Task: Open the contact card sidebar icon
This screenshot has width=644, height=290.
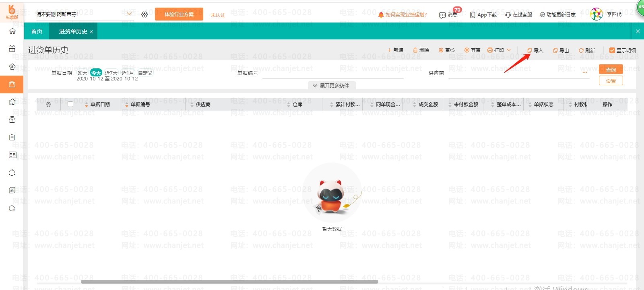Action: 12,155
